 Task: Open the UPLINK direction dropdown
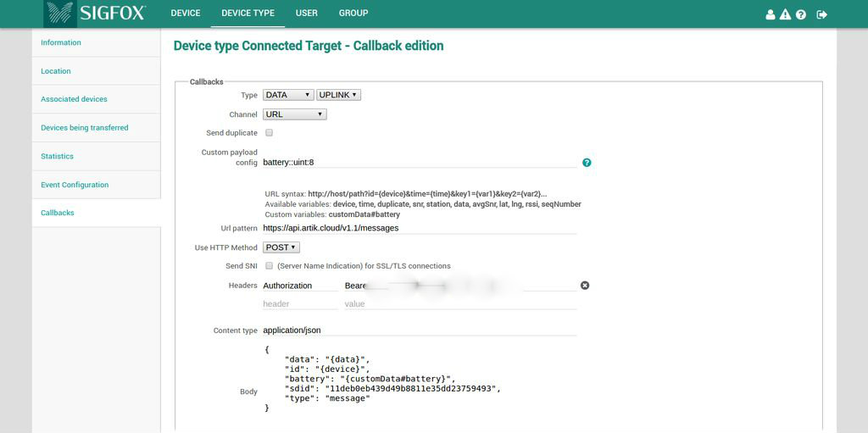coord(338,95)
